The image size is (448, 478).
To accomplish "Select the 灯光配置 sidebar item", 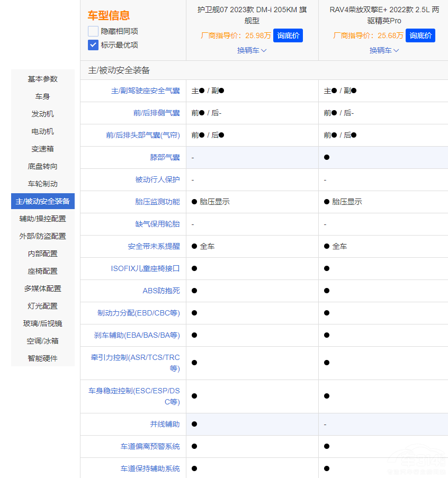I will 42,305.
